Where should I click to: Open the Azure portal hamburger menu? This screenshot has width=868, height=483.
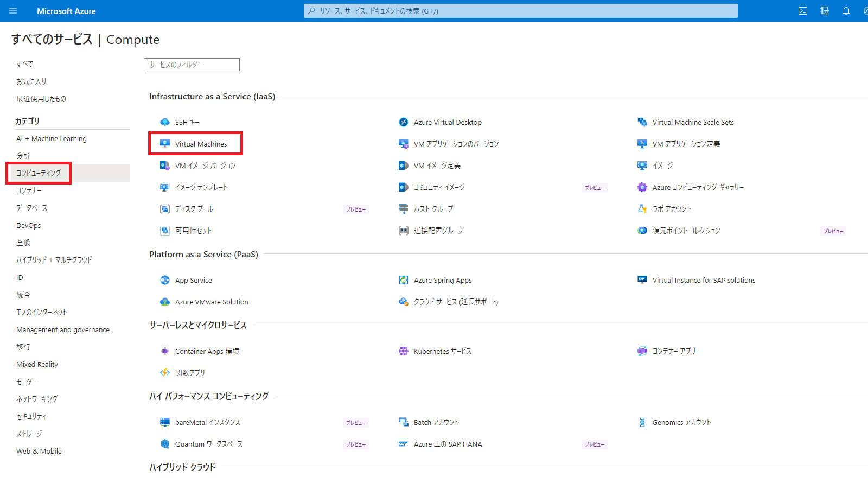13,11
